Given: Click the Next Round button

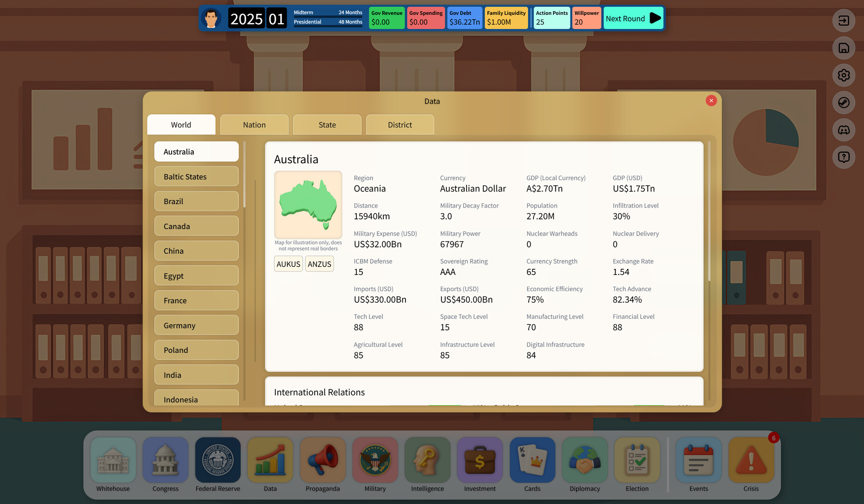Looking at the screenshot, I should (x=633, y=18).
